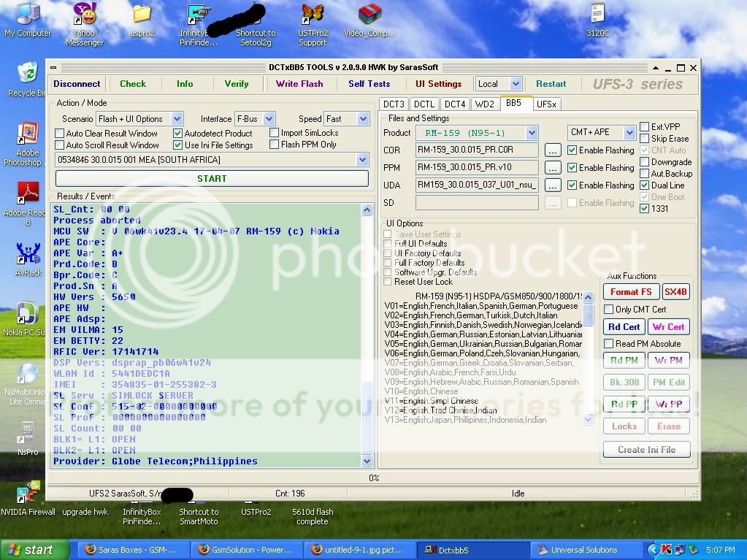Screen dimensions: 747x560
Task: Click the UDA file path field
Action: [x=477, y=185]
